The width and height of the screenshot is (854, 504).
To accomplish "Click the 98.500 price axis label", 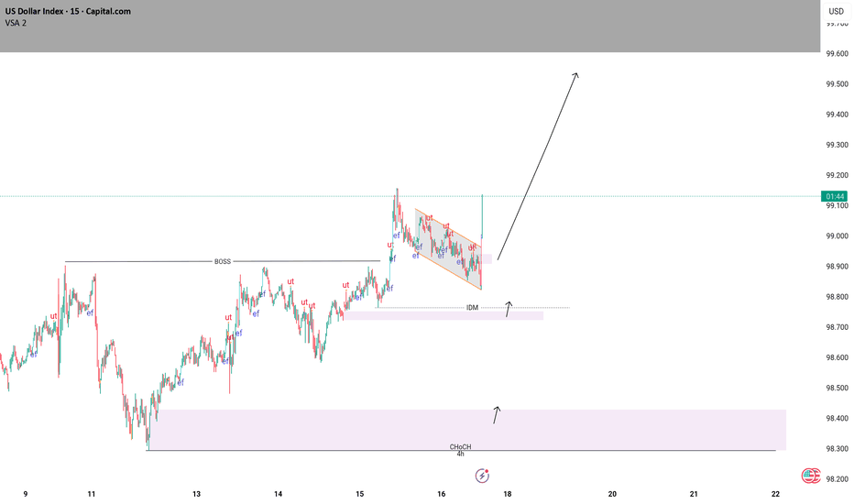I will (838, 388).
